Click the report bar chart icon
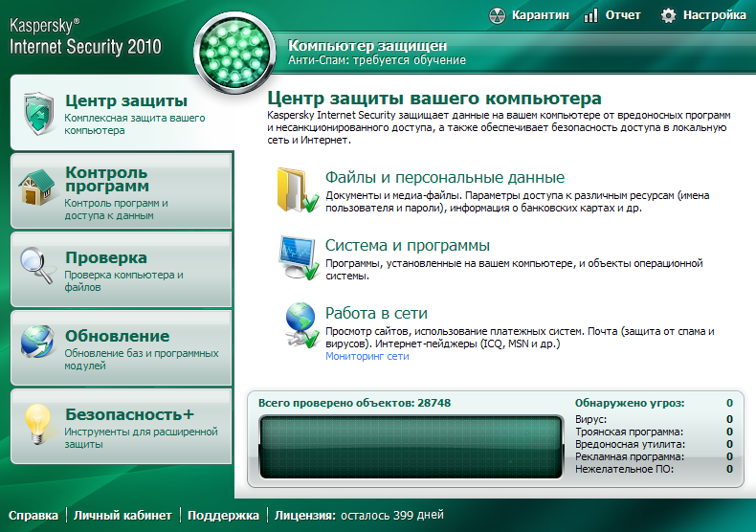 tap(590, 15)
